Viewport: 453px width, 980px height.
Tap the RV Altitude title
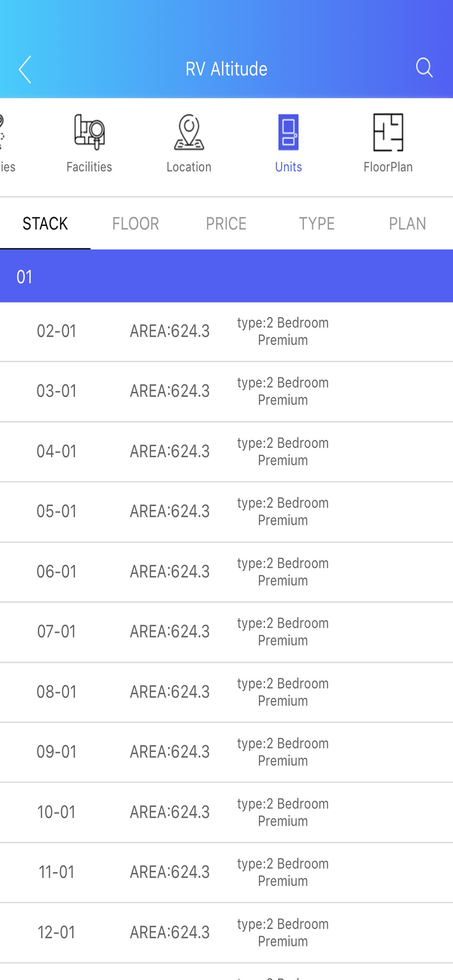coord(226,69)
